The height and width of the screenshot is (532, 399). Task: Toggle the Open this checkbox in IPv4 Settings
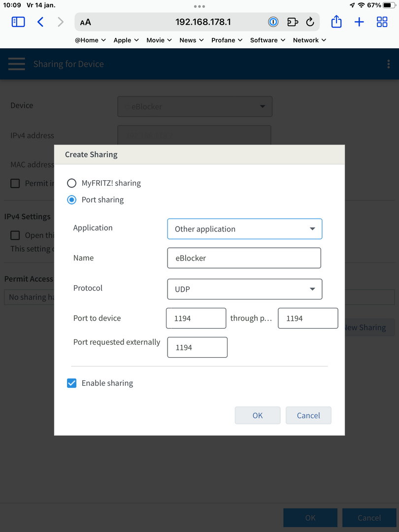15,235
